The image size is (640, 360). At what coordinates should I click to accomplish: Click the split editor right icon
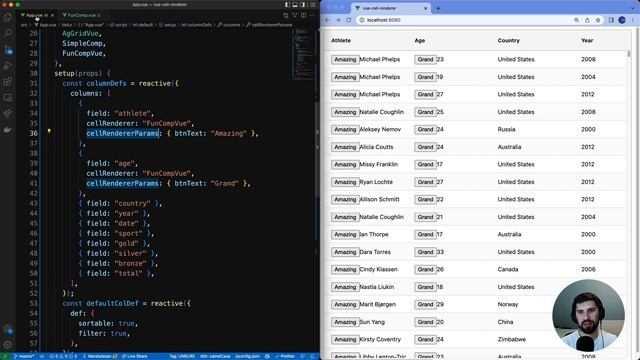coord(303,15)
